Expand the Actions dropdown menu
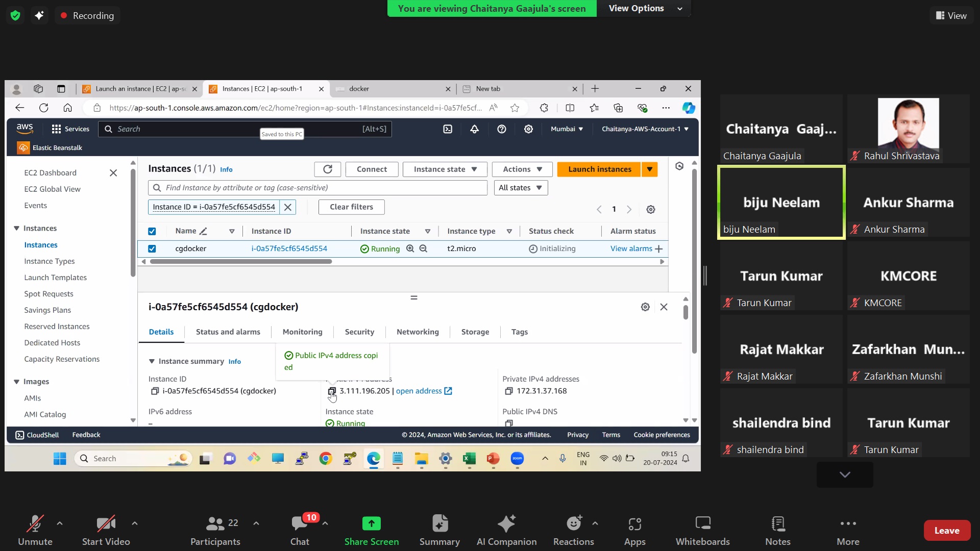 pos(522,169)
